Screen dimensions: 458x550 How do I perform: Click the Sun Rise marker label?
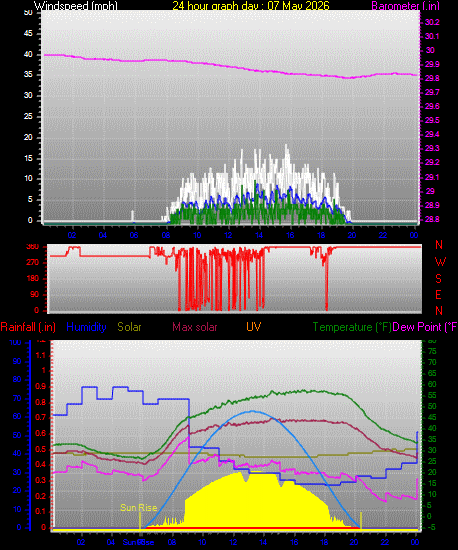139,508
